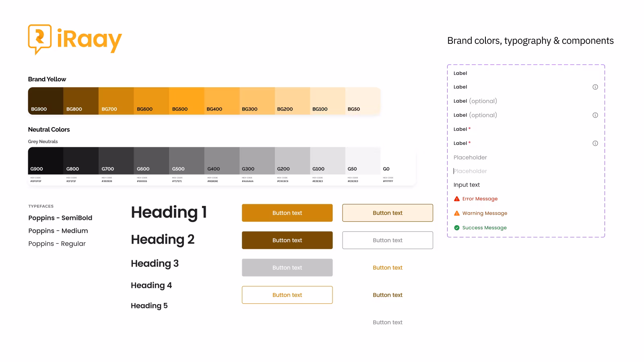Click the orange-outlined white Button text button
Image resolution: width=644 pixels, height=362 pixels.
click(287, 295)
